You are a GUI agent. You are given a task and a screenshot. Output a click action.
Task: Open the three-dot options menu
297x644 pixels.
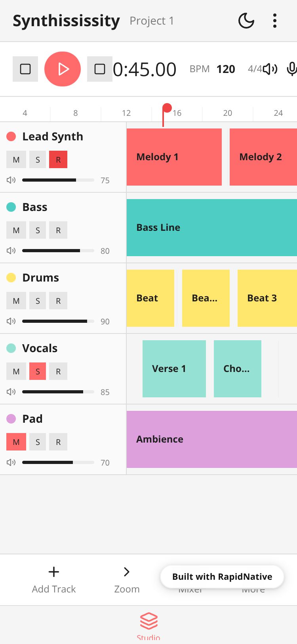[x=274, y=21]
